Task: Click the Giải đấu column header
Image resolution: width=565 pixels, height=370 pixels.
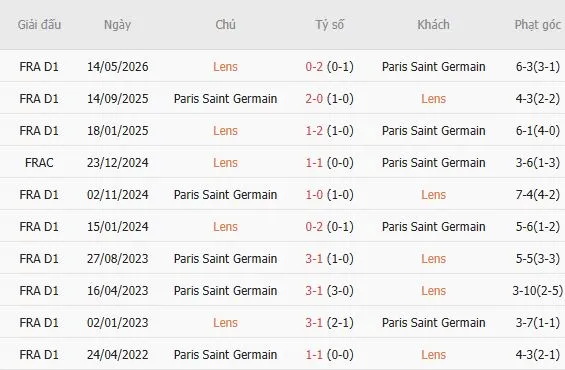Action: tap(39, 25)
